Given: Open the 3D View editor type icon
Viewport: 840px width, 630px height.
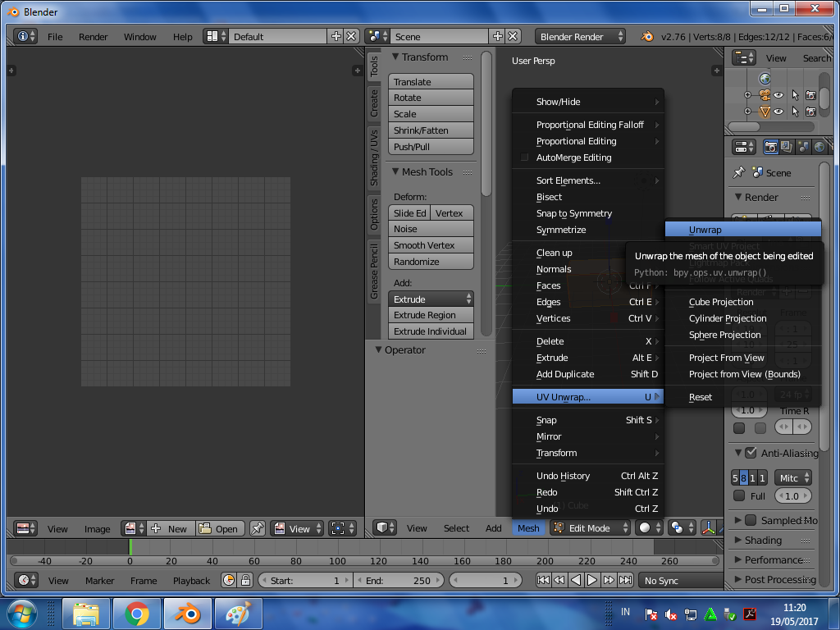Looking at the screenshot, I should click(x=384, y=528).
